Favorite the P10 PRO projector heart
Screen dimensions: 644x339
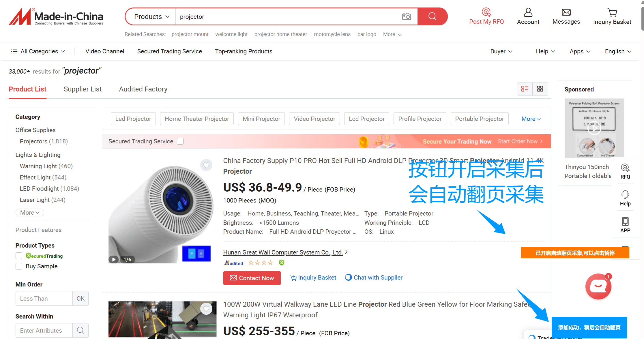(x=206, y=165)
